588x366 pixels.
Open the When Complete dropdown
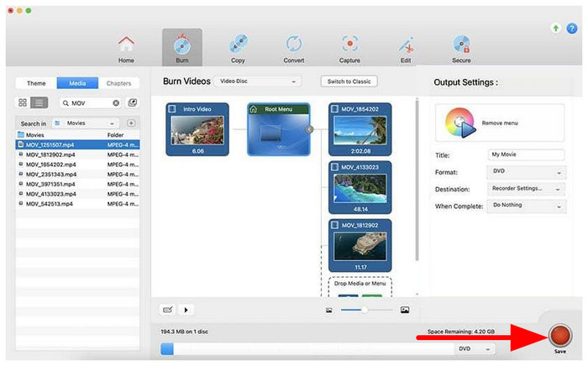point(526,206)
